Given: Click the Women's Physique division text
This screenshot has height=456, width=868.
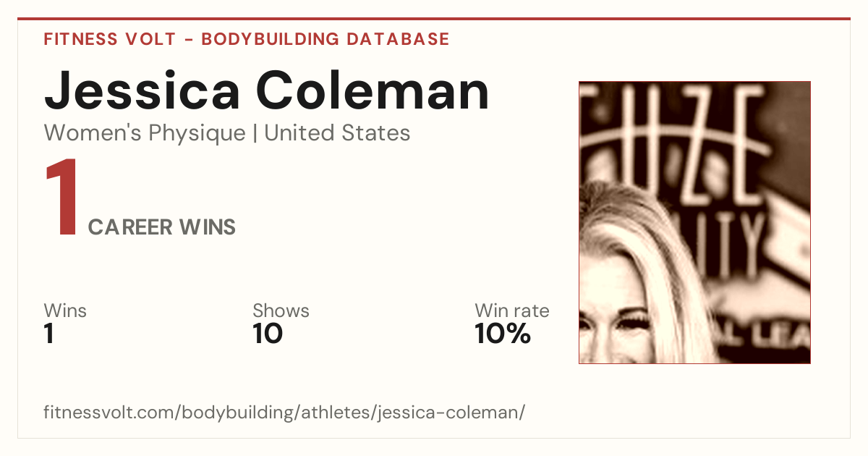Looking at the screenshot, I should point(145,133).
